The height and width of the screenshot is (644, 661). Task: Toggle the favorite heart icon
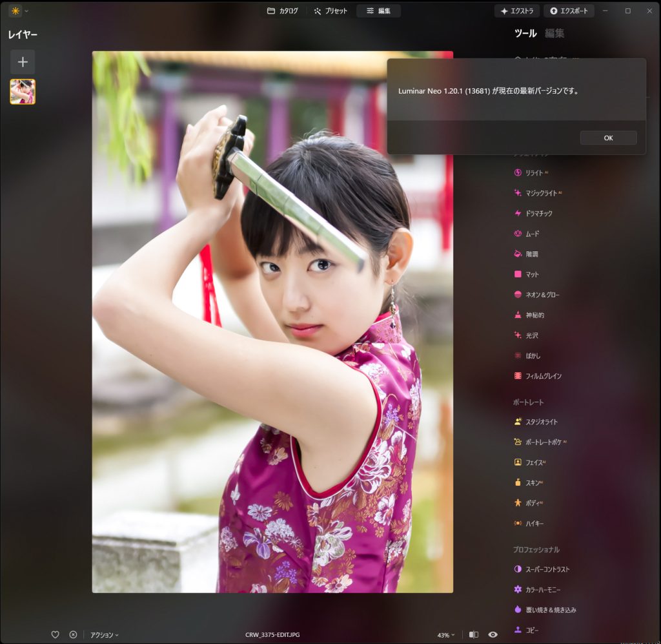coord(56,635)
